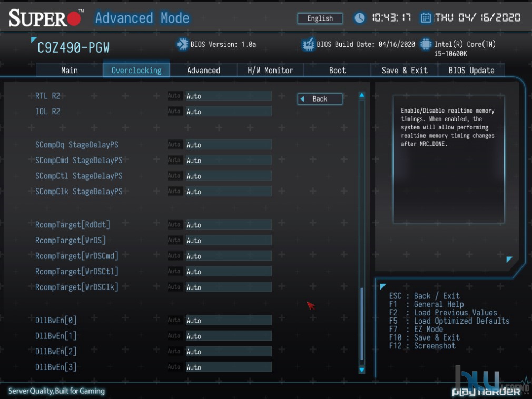
Task: Select the RcompTarget[WrDSCmd] label
Action: pyautogui.click(x=77, y=256)
